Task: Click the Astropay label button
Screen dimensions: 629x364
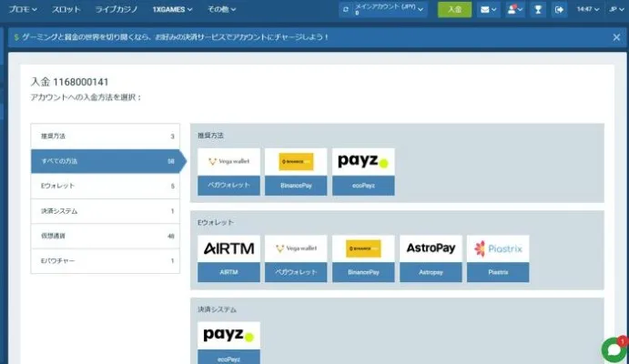Action: point(431,272)
